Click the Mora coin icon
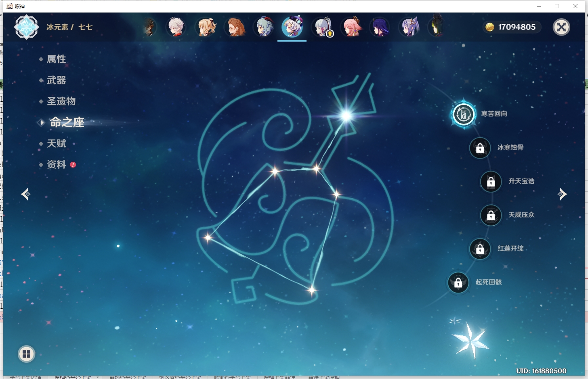This screenshot has width=588, height=379. [x=490, y=27]
